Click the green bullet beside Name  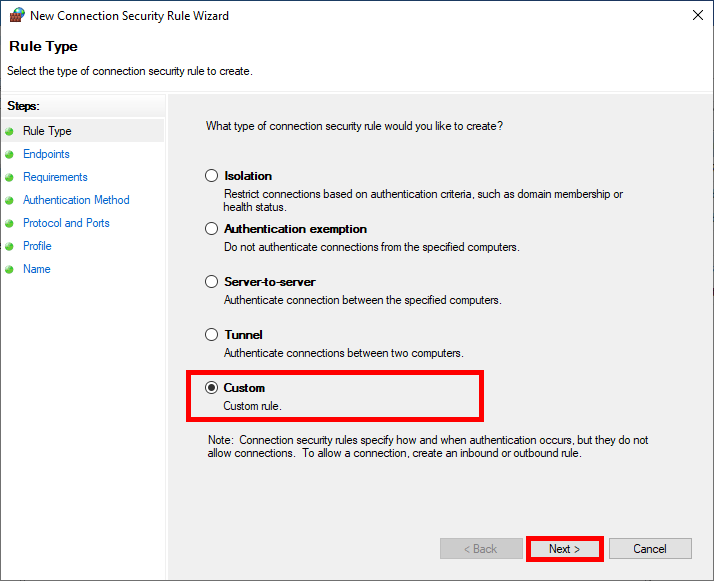9,270
